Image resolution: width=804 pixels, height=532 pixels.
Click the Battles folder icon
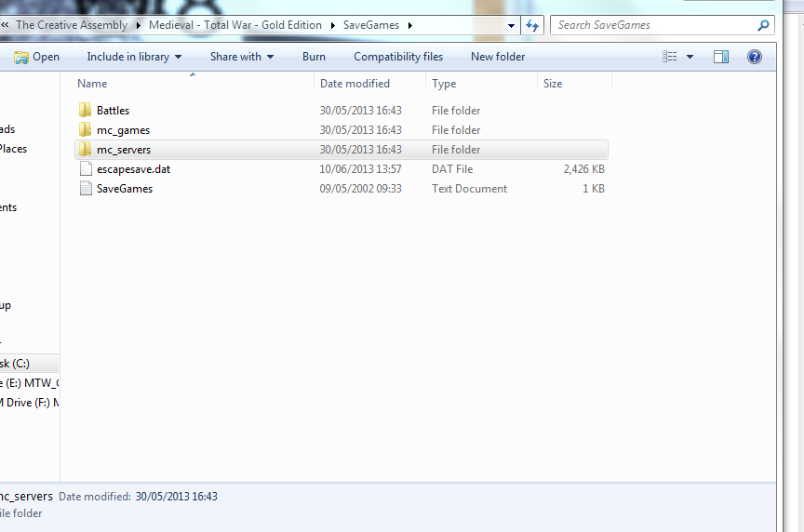click(85, 110)
